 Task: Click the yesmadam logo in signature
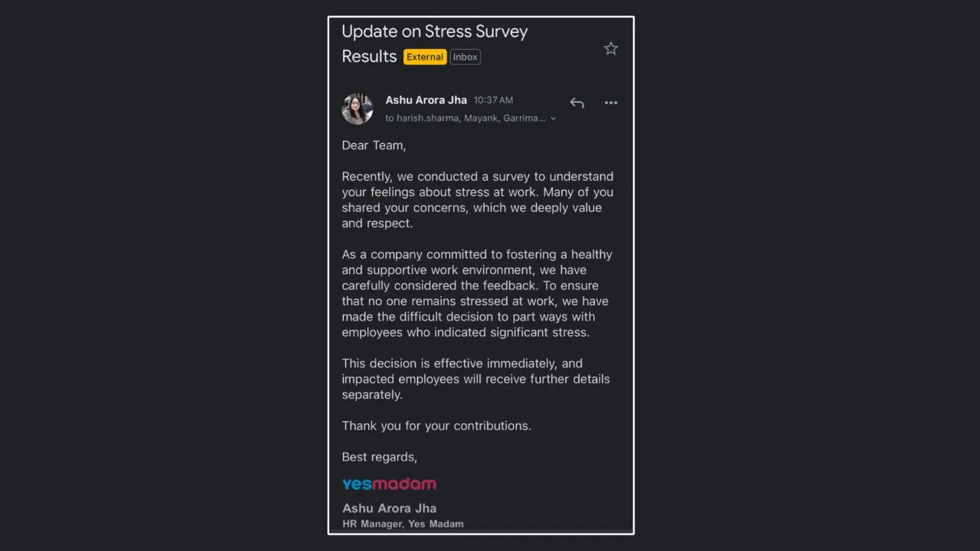[389, 484]
